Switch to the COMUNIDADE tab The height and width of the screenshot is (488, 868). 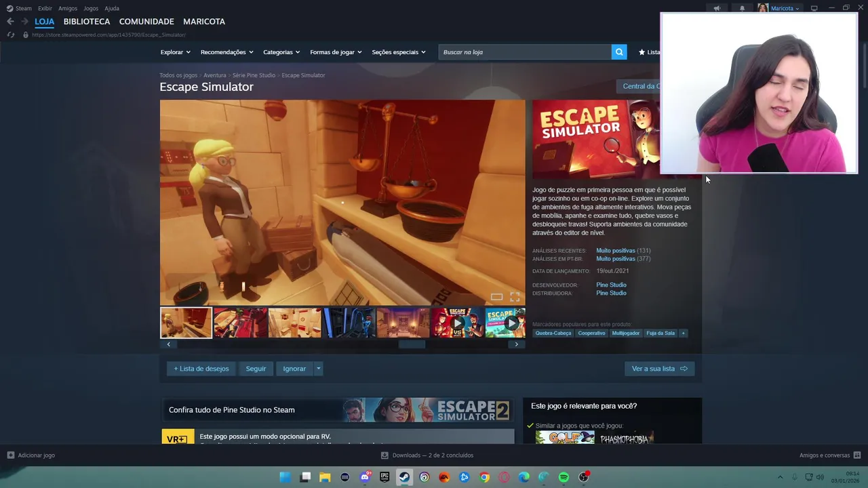[146, 22]
